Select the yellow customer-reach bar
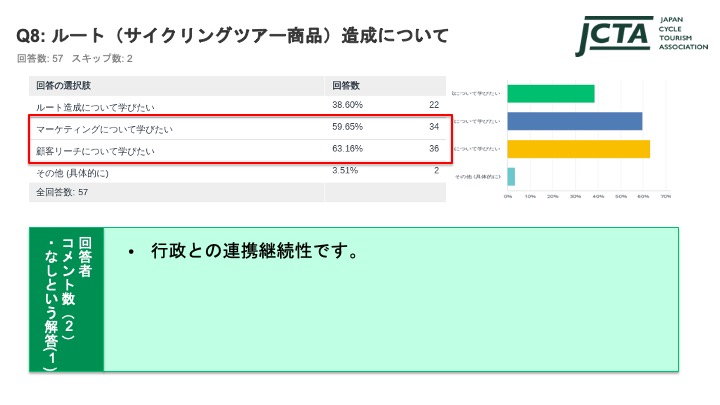The height and width of the screenshot is (405, 720). coord(579,149)
